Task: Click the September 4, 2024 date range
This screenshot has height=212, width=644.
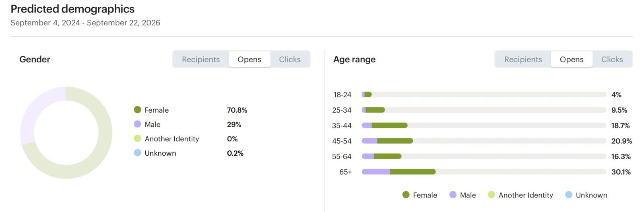Action: pos(85,23)
